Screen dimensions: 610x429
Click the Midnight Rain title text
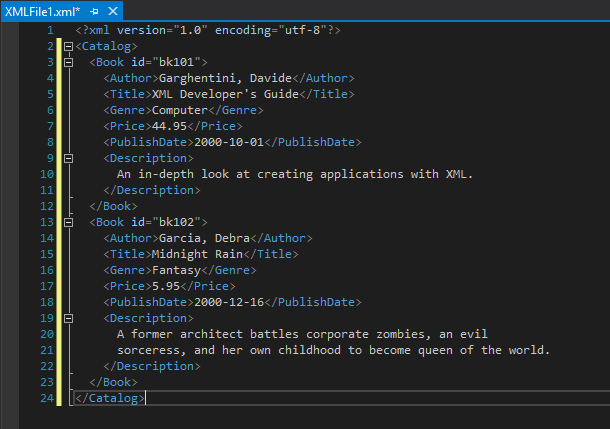coord(197,254)
